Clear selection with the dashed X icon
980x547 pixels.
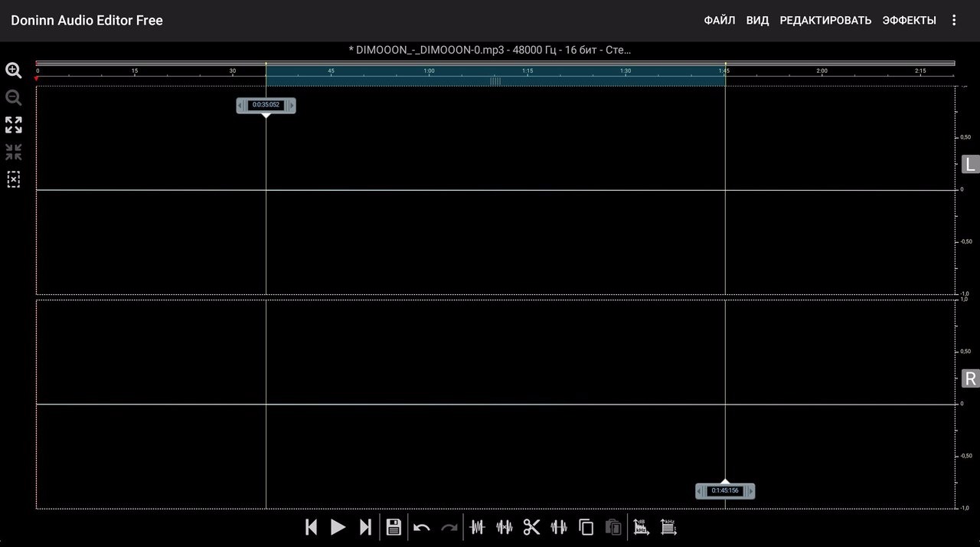click(x=14, y=179)
